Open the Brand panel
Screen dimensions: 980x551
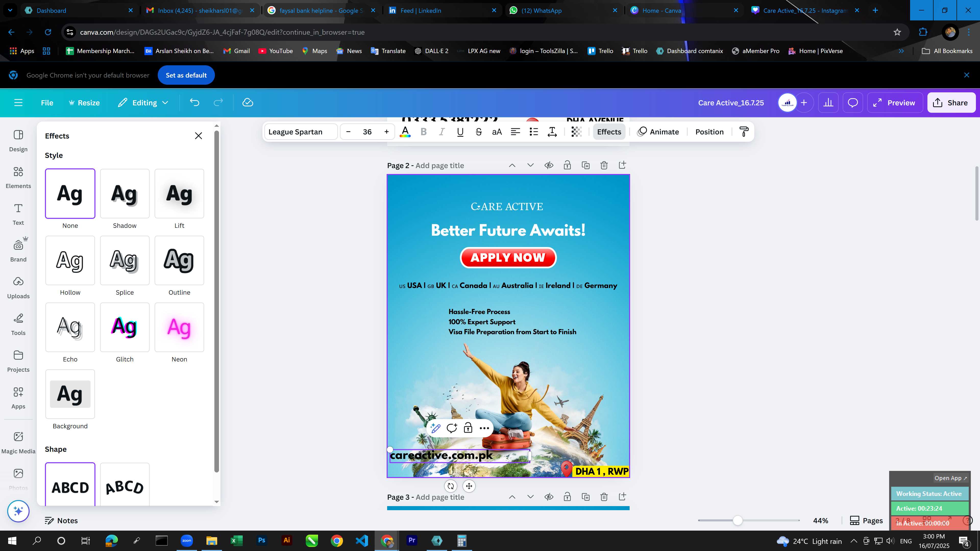pos(18,251)
